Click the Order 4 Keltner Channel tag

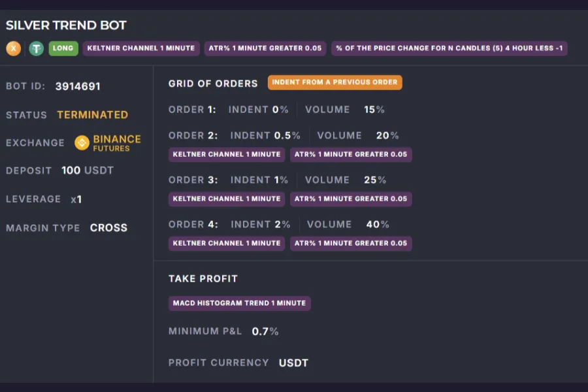227,243
